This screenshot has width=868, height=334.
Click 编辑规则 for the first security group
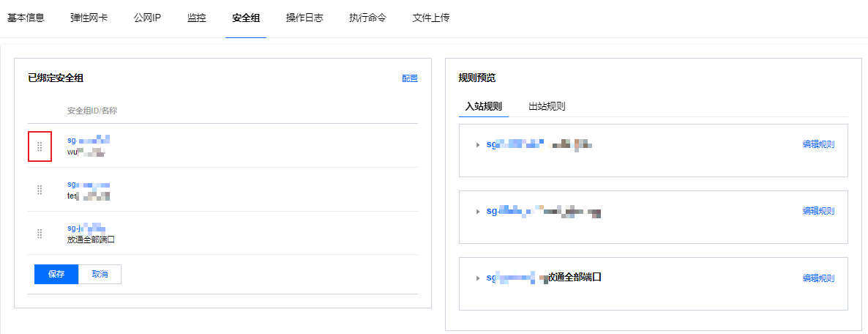(x=819, y=144)
